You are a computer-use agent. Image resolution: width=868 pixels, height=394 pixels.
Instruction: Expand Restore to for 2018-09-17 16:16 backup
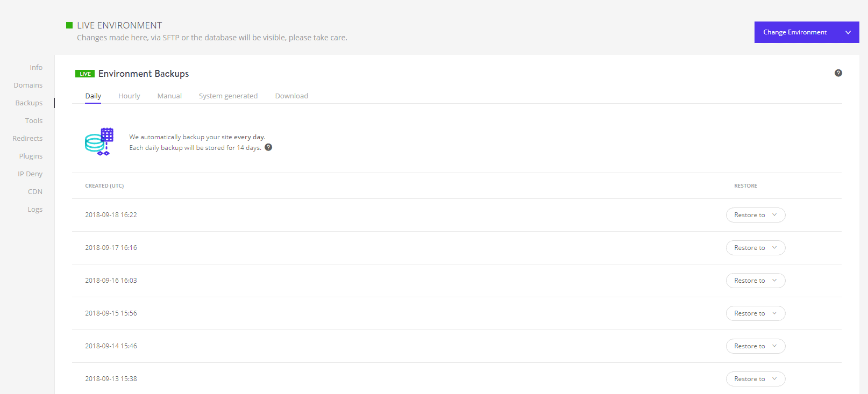pos(756,248)
